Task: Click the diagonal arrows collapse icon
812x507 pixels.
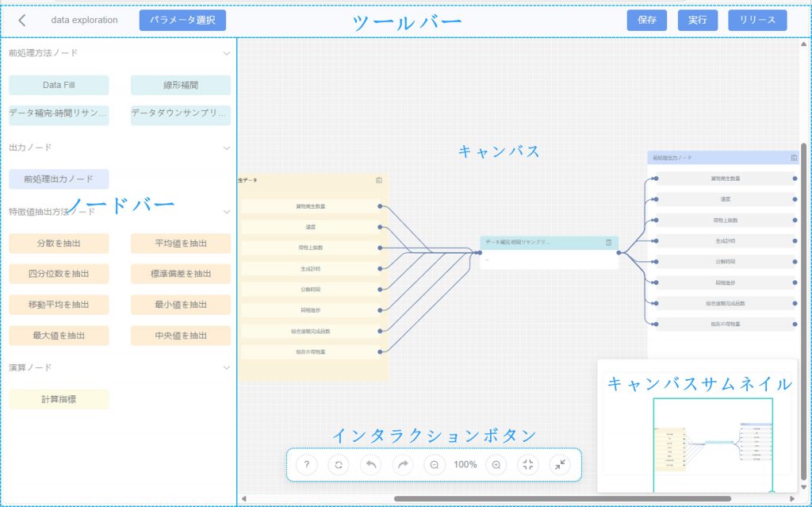Action: click(560, 465)
